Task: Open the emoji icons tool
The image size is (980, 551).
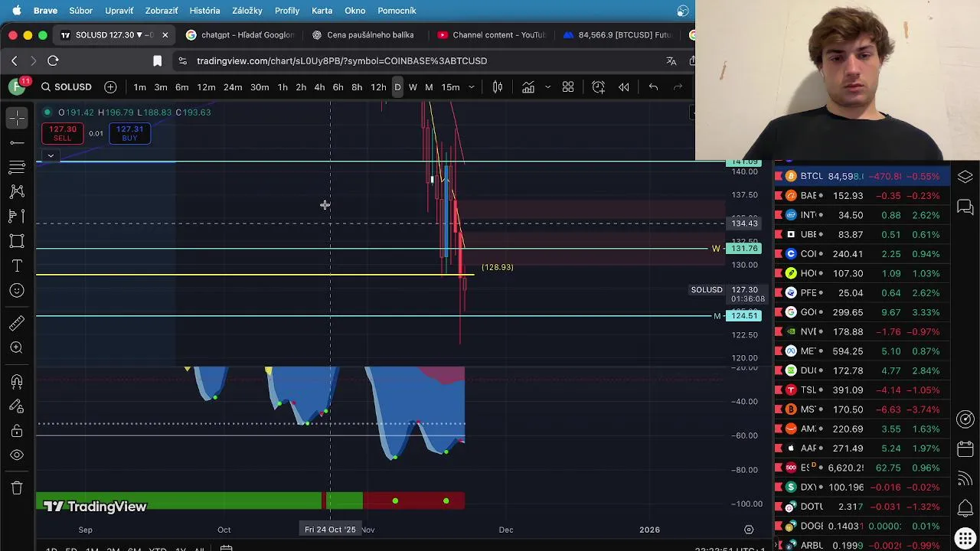Action: (x=17, y=290)
